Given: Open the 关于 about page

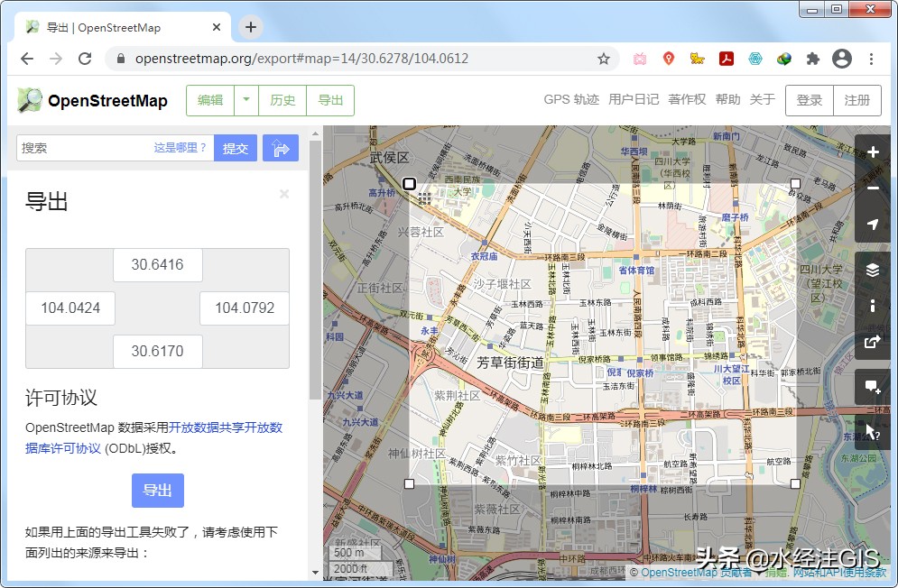Looking at the screenshot, I should pyautogui.click(x=763, y=99).
